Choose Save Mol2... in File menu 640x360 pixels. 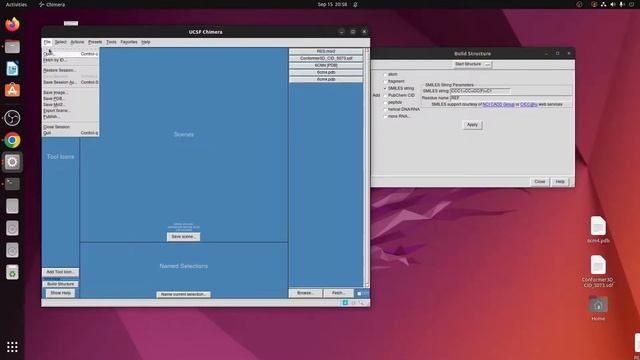pyautogui.click(x=70, y=104)
